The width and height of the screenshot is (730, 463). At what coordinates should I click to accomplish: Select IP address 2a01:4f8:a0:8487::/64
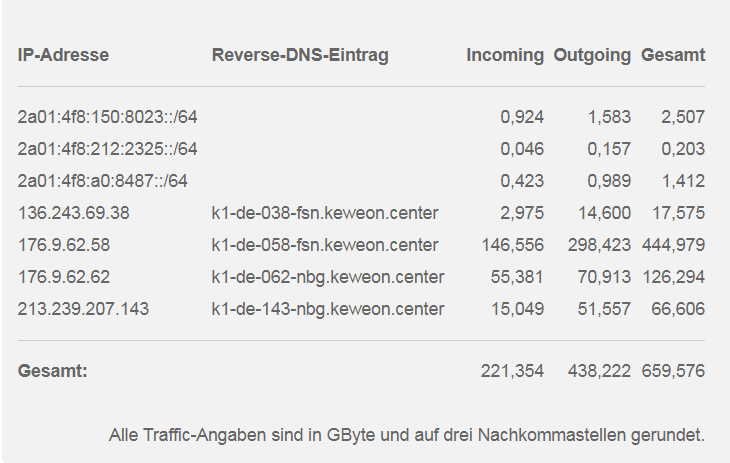click(102, 181)
